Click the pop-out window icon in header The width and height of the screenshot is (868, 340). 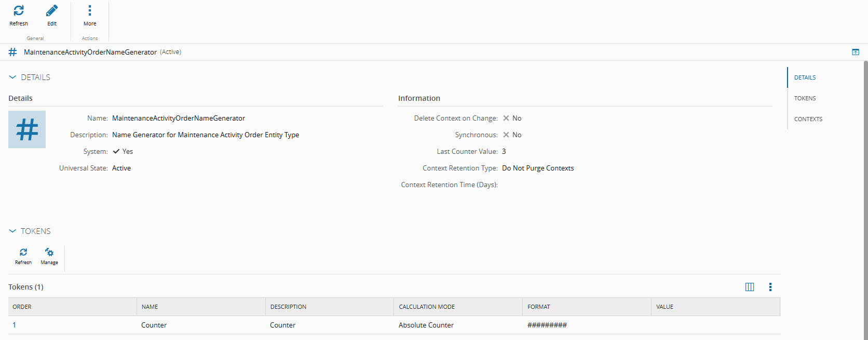tap(856, 52)
